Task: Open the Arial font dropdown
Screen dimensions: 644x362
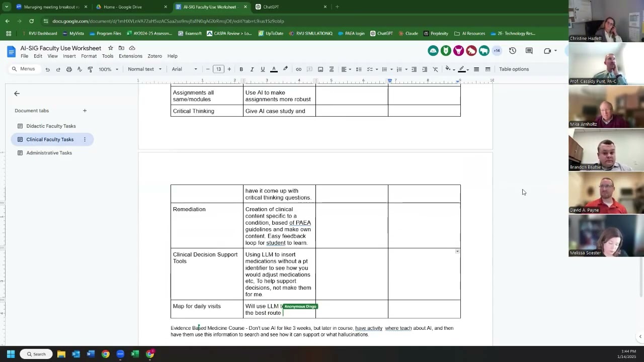Action: pyautogui.click(x=185, y=69)
